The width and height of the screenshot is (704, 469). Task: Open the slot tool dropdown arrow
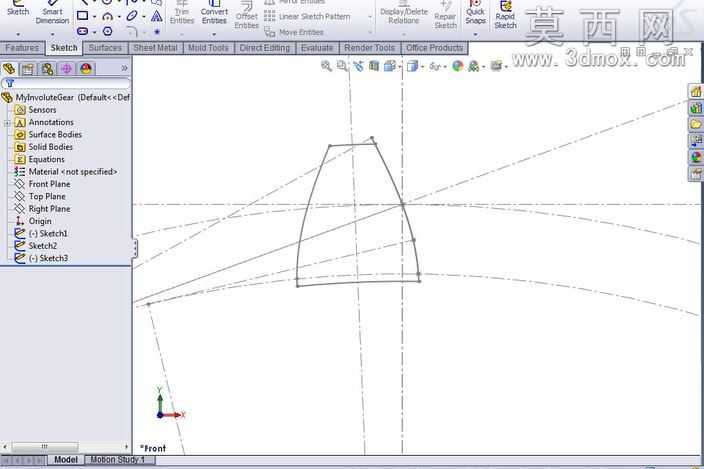(x=94, y=32)
